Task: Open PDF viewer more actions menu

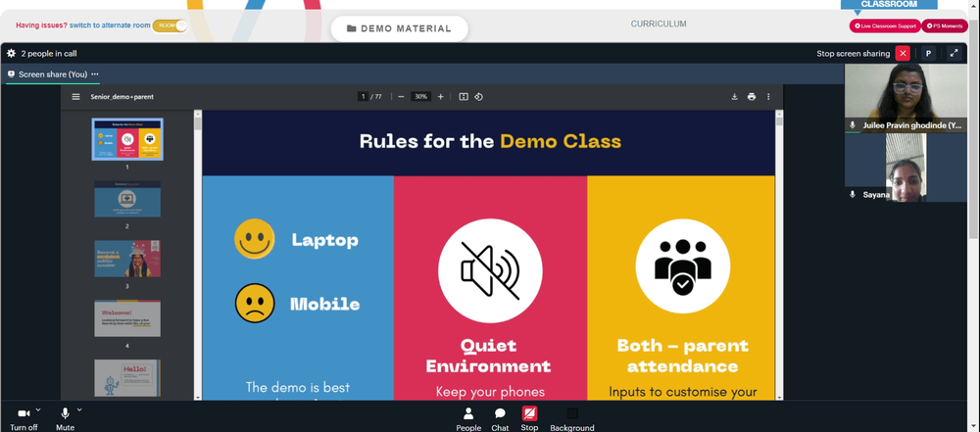Action: click(x=768, y=96)
